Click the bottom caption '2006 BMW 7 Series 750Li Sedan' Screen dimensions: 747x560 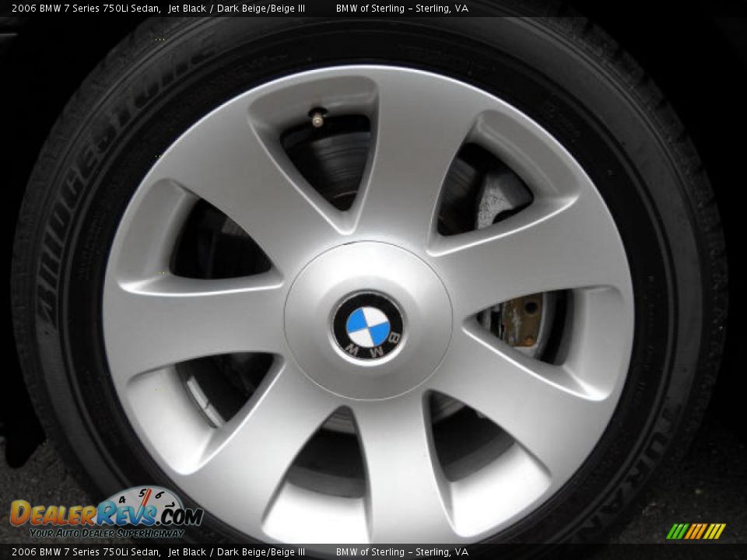[x=86, y=552]
